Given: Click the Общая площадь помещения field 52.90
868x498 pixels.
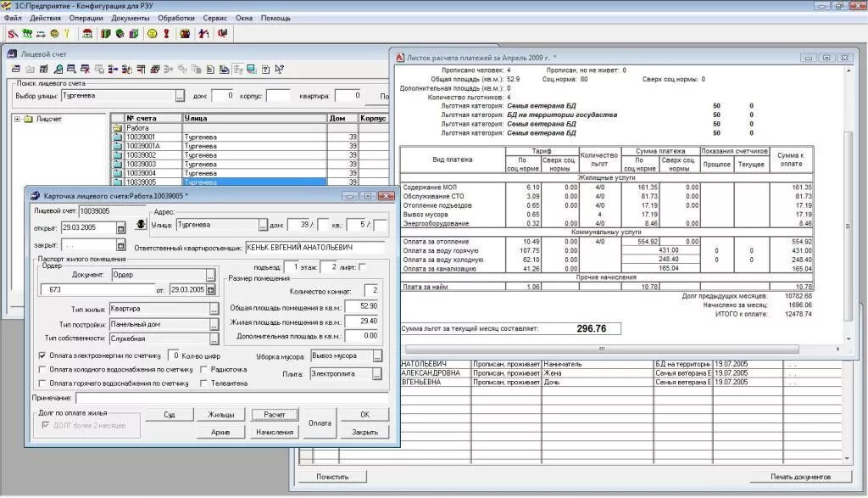Looking at the screenshot, I should (361, 306).
